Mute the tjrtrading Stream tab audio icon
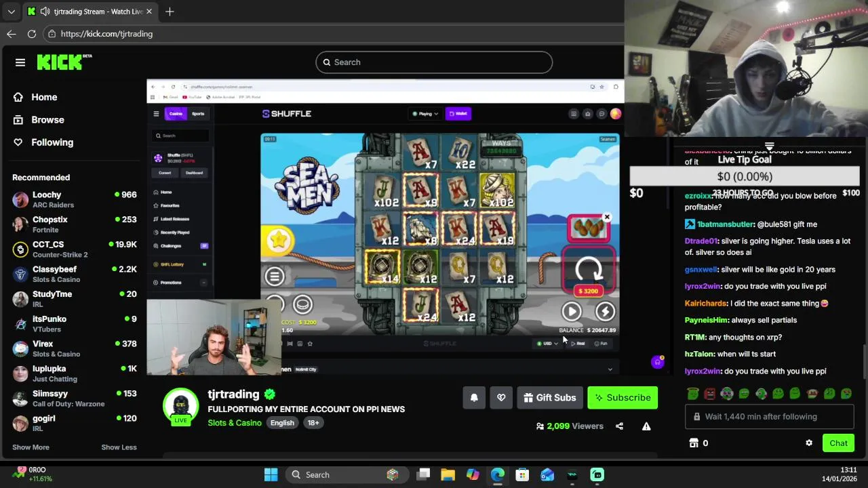 click(45, 12)
